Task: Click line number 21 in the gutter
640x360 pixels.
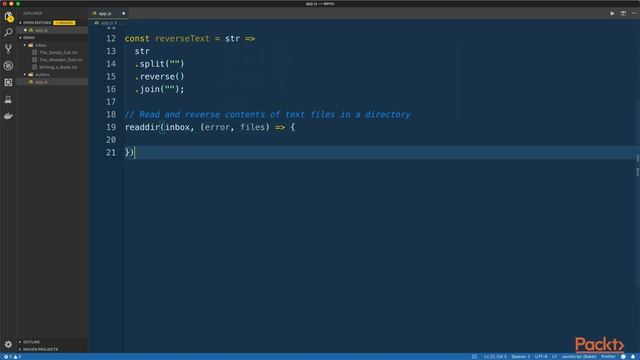Action: coord(111,153)
